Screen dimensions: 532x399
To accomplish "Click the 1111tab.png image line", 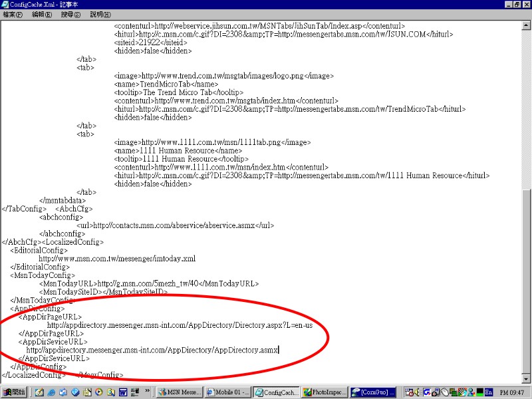I will click(212, 142).
